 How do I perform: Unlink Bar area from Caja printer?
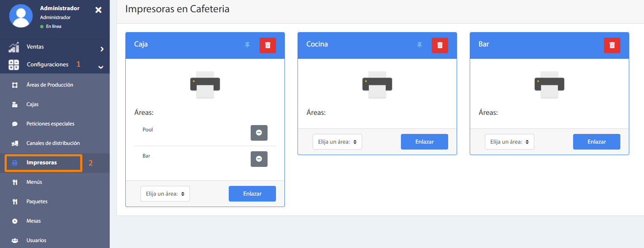(x=259, y=159)
